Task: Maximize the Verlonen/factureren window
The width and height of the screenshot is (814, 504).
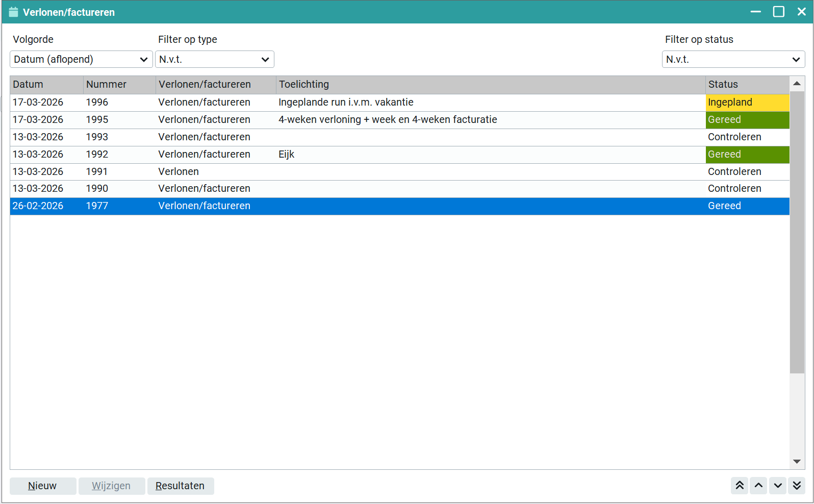Action: click(x=778, y=12)
